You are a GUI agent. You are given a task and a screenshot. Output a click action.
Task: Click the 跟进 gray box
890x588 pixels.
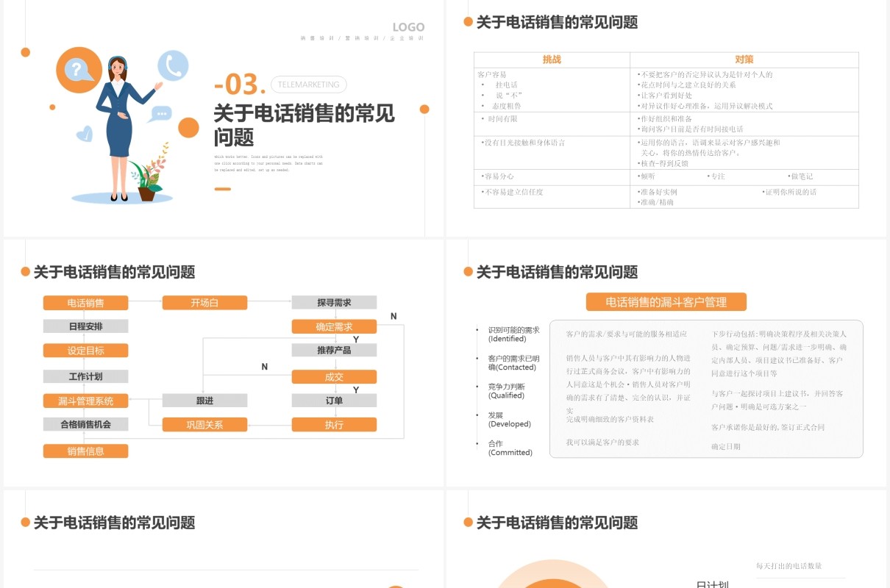[x=204, y=401]
